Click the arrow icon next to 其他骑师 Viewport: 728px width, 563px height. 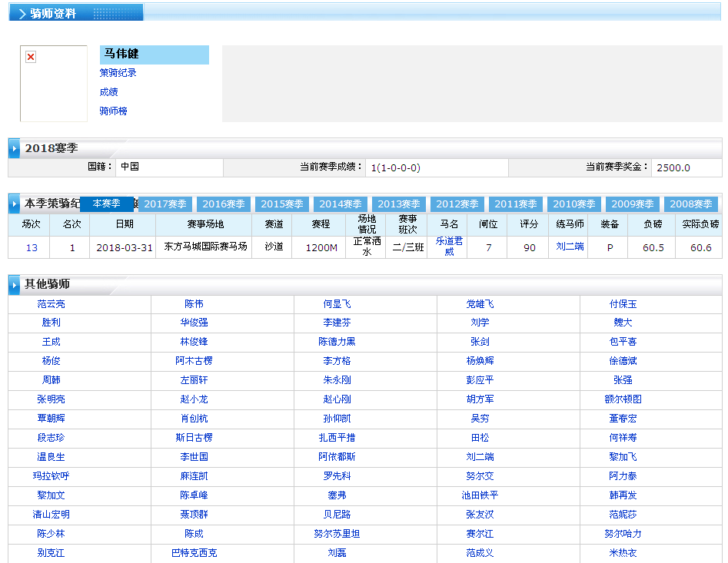click(15, 285)
